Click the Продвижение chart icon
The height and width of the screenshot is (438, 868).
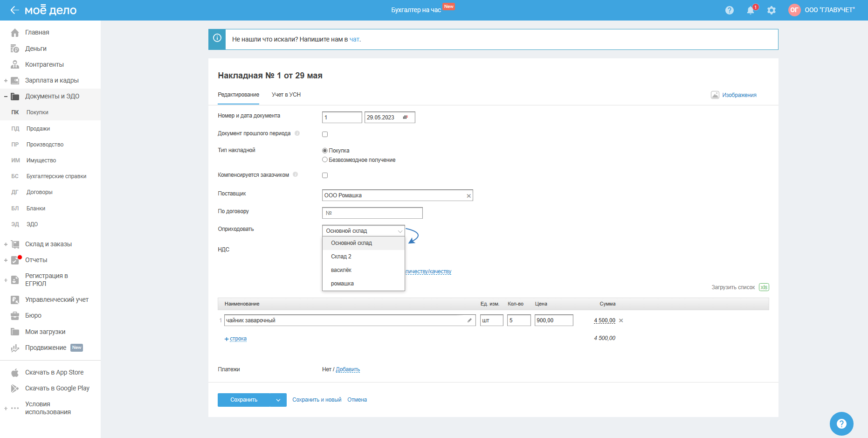15,348
